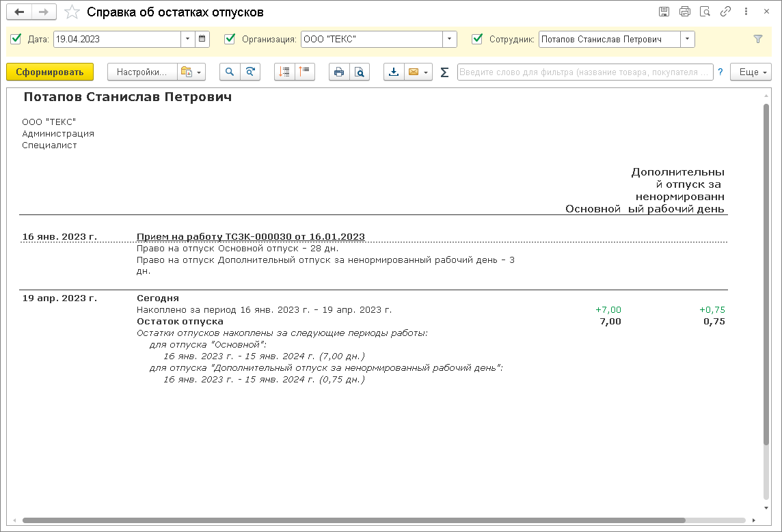
Task: Expand the Сотрудник dropdown list
Action: (x=688, y=39)
